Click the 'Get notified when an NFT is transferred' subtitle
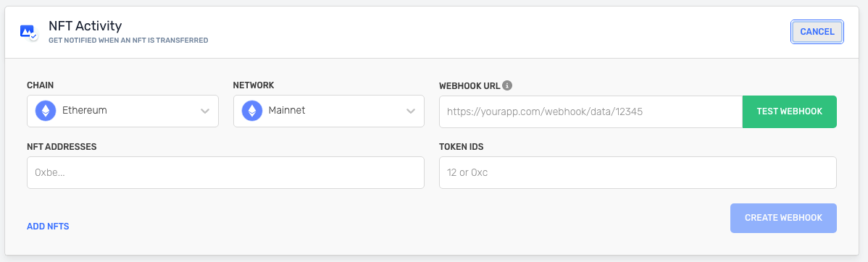 point(128,41)
